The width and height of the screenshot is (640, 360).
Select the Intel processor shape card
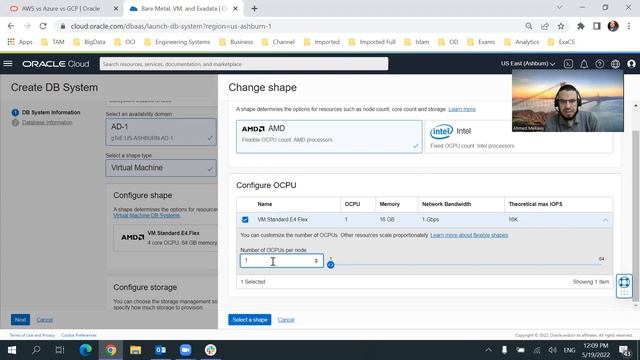click(x=518, y=137)
